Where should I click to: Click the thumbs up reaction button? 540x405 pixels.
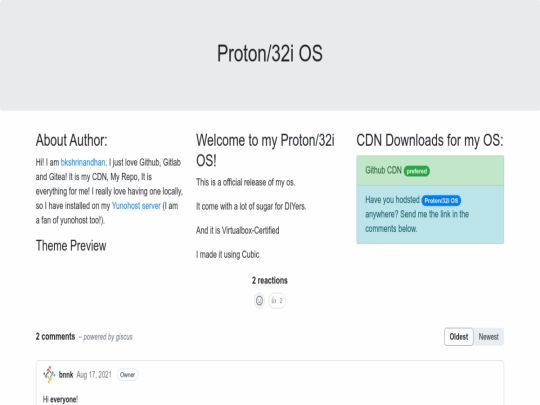(x=277, y=301)
